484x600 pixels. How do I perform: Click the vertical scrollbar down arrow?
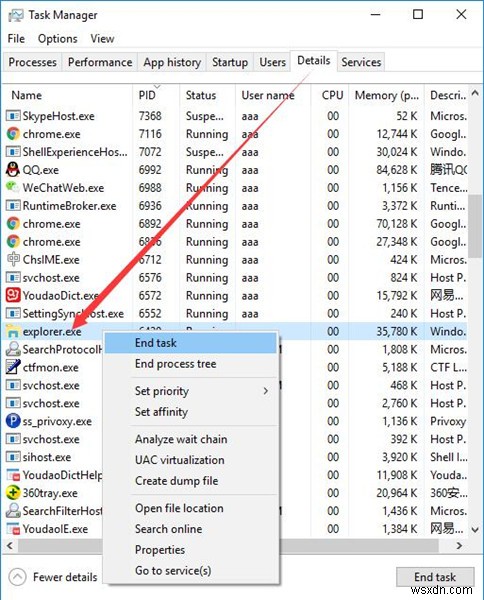(x=475, y=530)
